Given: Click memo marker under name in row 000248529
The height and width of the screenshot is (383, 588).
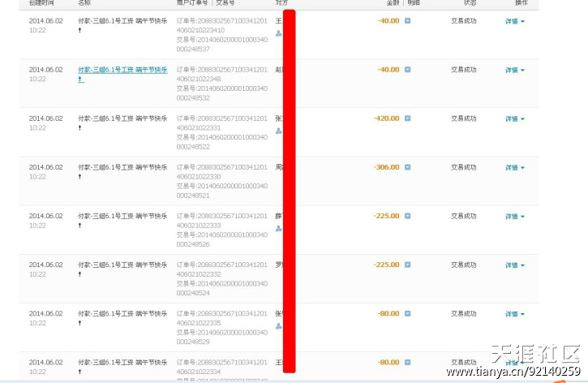Looking at the screenshot, I should pyautogui.click(x=79, y=323).
